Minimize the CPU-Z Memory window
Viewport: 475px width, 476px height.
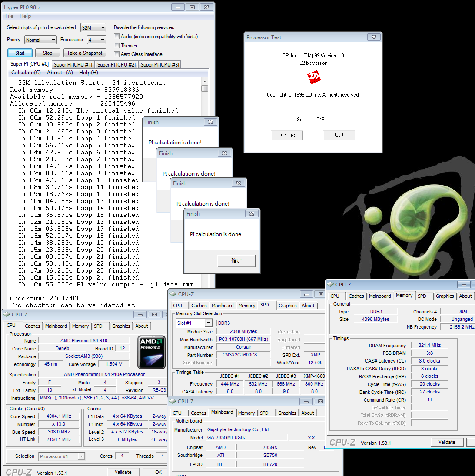click(x=463, y=285)
